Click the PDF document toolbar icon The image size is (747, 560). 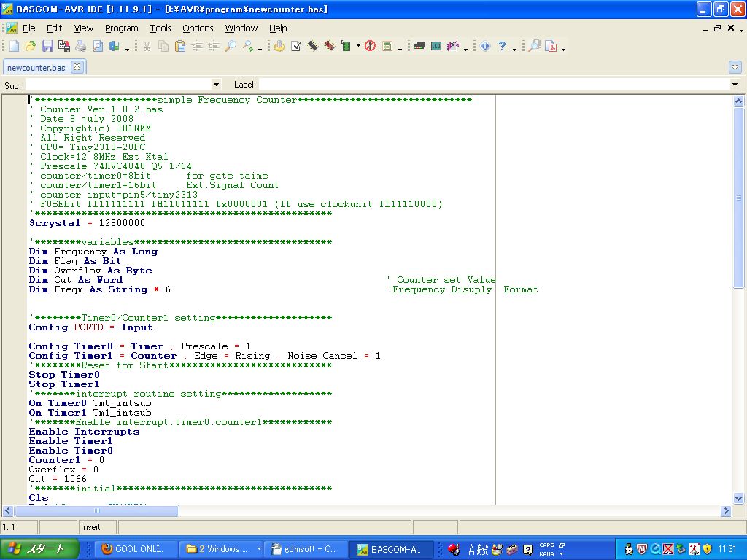click(551, 46)
